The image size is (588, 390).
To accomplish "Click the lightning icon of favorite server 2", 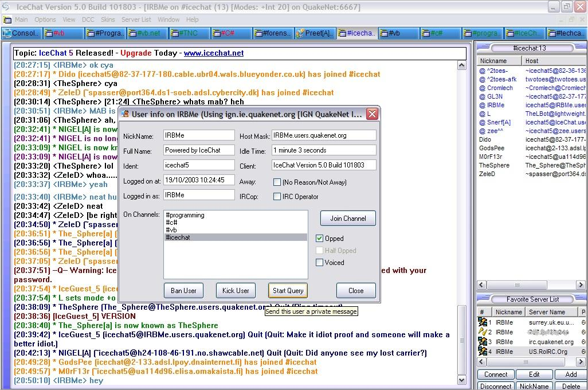I will (x=482, y=332).
